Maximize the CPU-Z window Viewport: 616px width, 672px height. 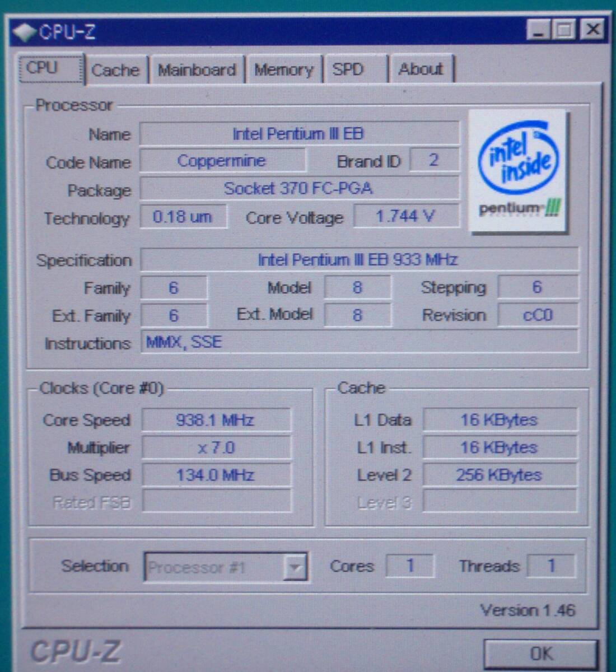click(x=563, y=30)
